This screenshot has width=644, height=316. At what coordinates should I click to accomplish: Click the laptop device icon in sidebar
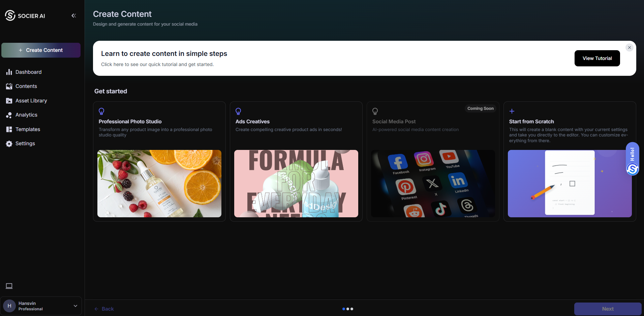tap(9, 286)
